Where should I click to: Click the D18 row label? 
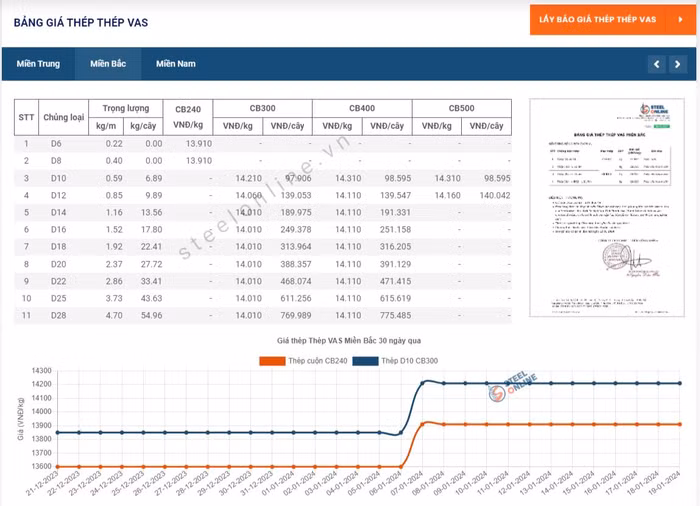click(x=58, y=247)
